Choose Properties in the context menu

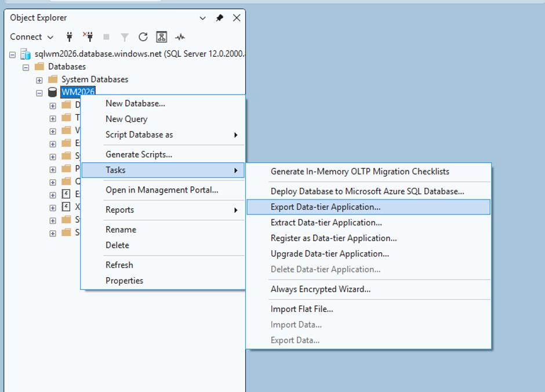[163, 281]
